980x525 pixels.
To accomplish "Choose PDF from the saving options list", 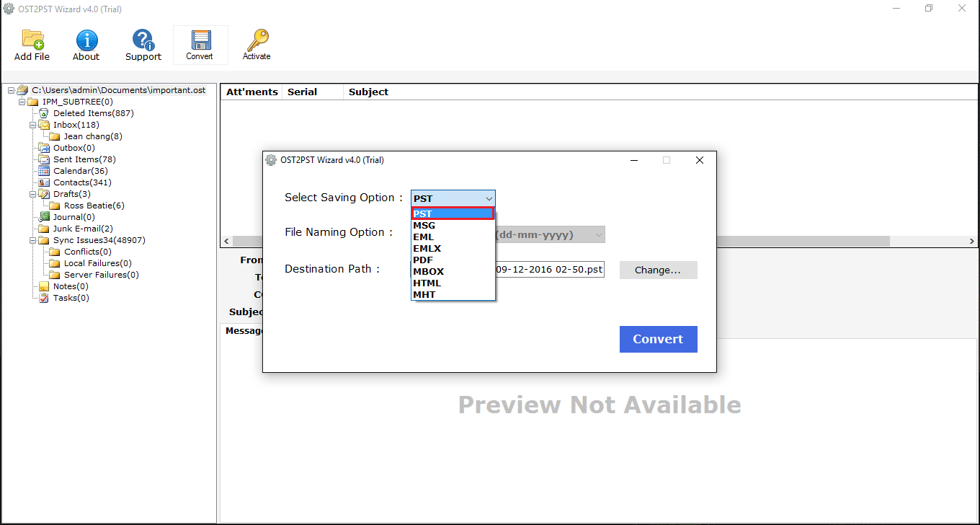I will (x=423, y=260).
